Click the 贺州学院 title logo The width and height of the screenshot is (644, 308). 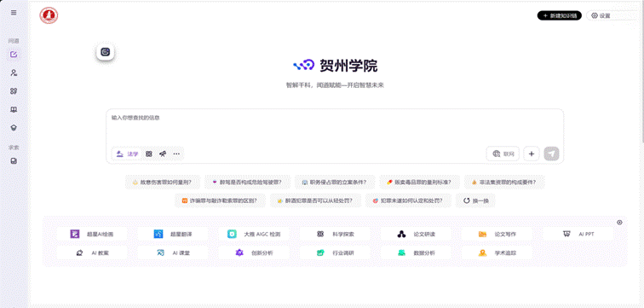(335, 66)
